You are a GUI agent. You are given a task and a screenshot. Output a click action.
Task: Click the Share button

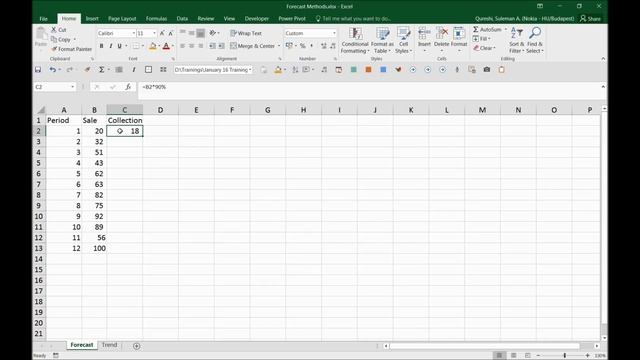pos(591,19)
